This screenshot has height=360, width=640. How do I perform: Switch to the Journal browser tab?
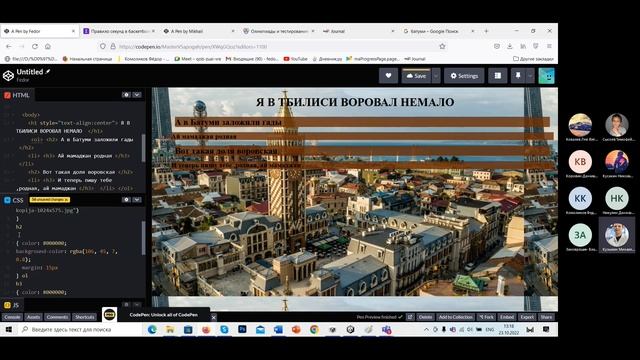coord(359,31)
